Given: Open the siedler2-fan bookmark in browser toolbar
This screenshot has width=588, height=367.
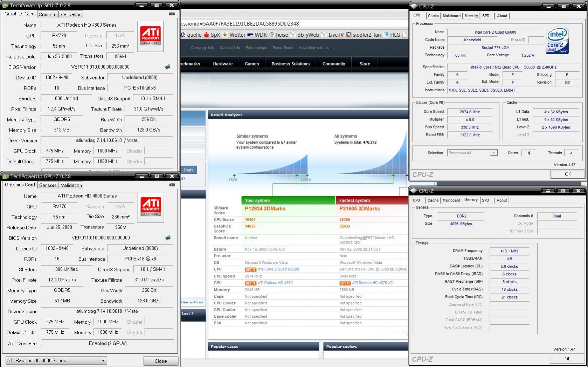Looking at the screenshot, I should click(364, 35).
